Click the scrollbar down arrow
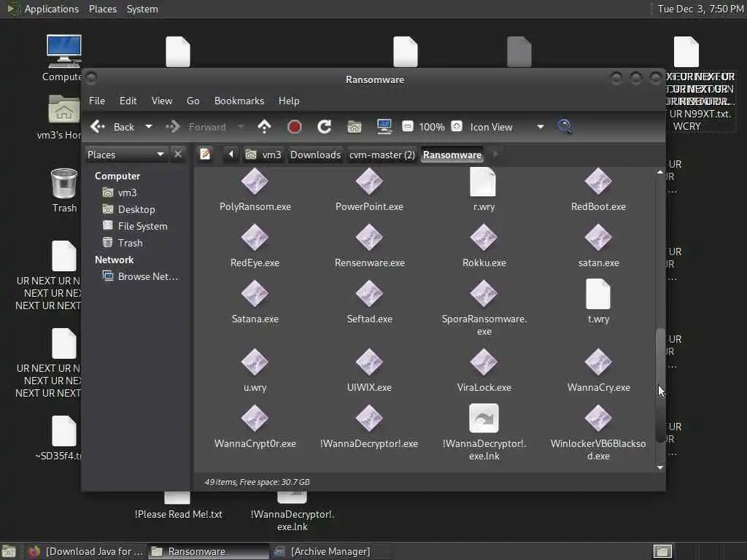 click(659, 467)
